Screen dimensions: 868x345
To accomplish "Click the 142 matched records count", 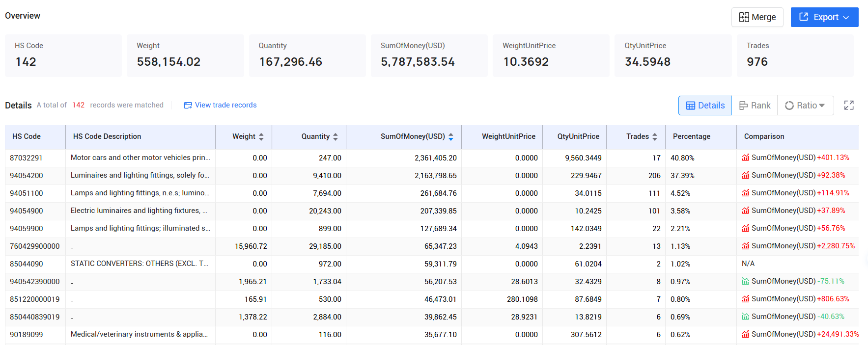I will (78, 105).
